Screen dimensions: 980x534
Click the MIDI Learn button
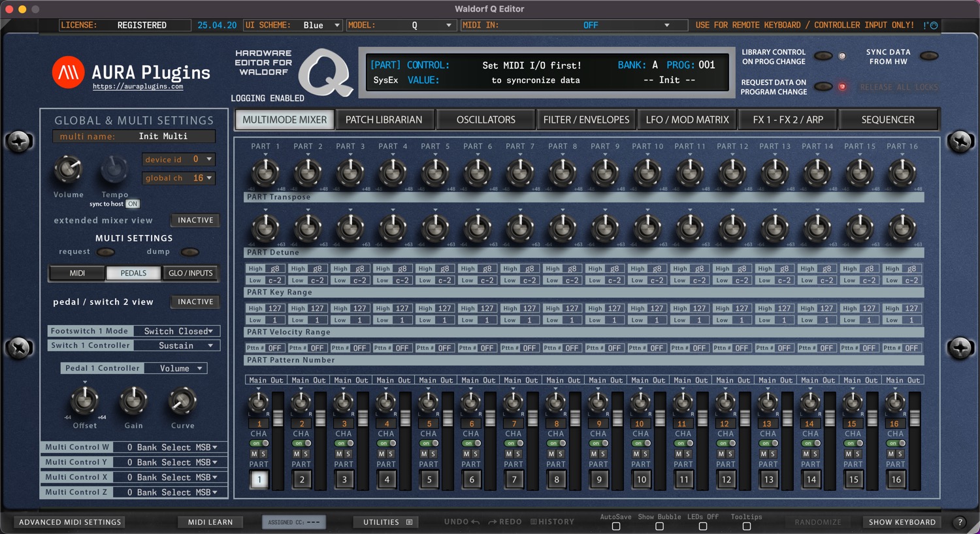coord(210,522)
